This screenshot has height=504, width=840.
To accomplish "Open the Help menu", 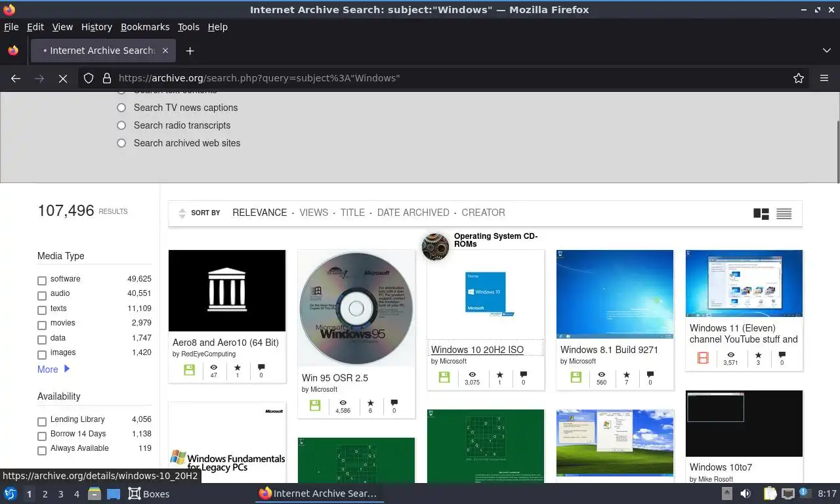I will (218, 27).
